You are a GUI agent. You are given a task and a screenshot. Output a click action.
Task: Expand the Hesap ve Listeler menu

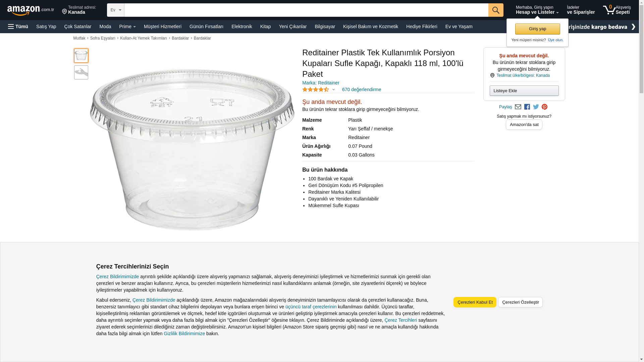(537, 10)
